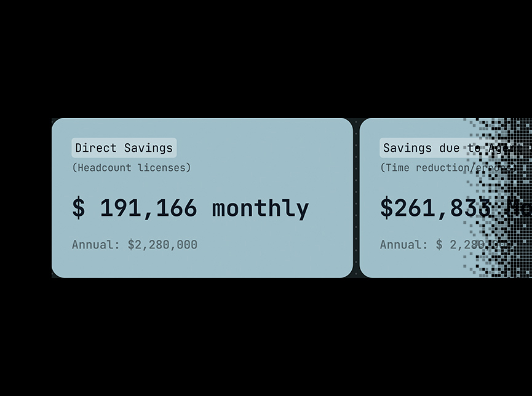Screen dimensions: 532x396
Task: Click the "Direct Savings" label badge
Action: click(124, 148)
